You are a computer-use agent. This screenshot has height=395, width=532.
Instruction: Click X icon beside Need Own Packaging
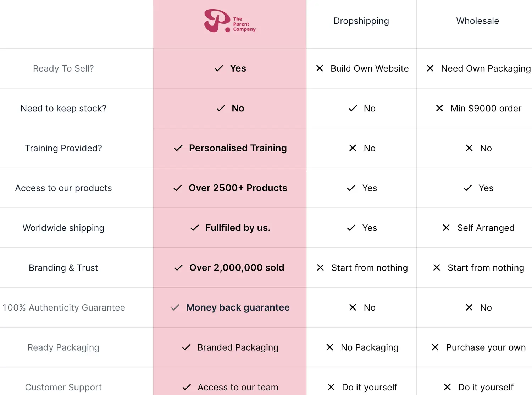pos(430,68)
